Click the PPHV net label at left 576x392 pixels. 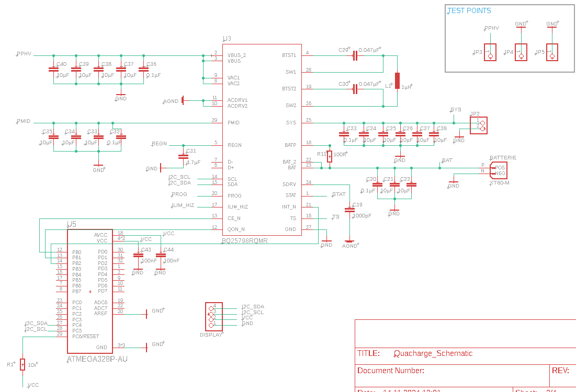[24, 54]
